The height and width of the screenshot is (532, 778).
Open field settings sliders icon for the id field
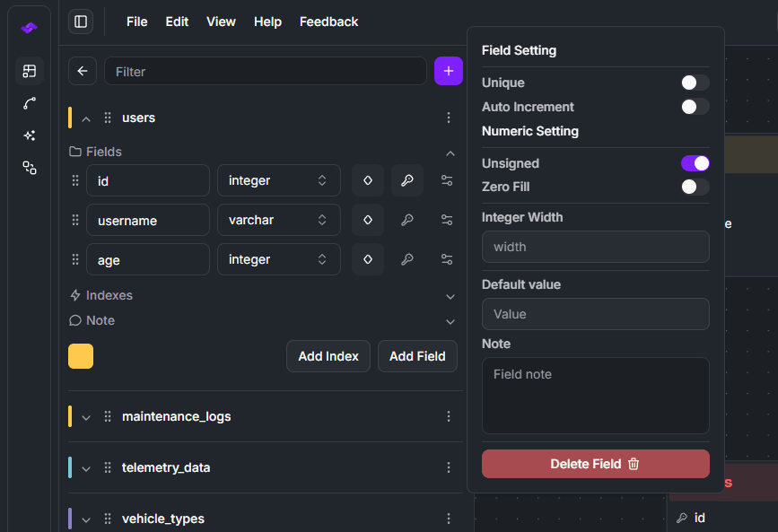tap(446, 180)
